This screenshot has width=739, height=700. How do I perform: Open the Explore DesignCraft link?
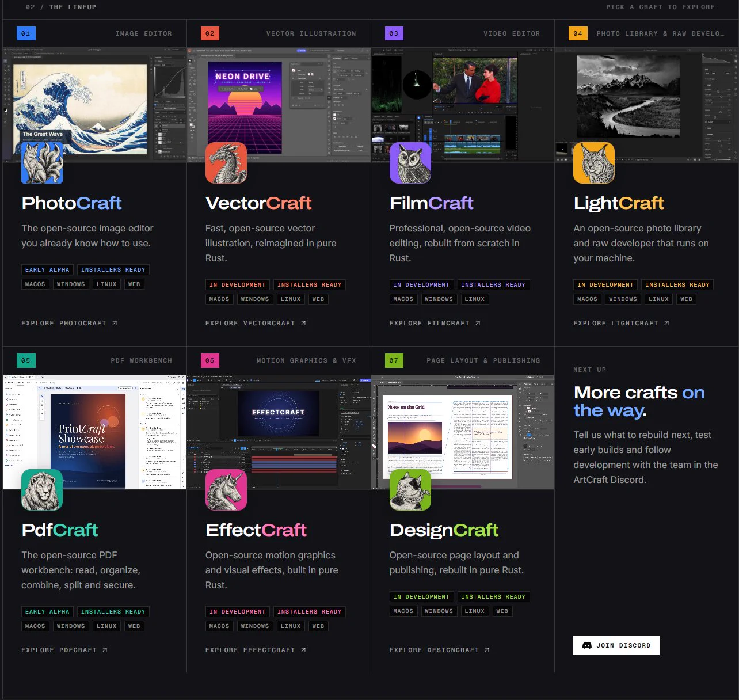(x=440, y=650)
